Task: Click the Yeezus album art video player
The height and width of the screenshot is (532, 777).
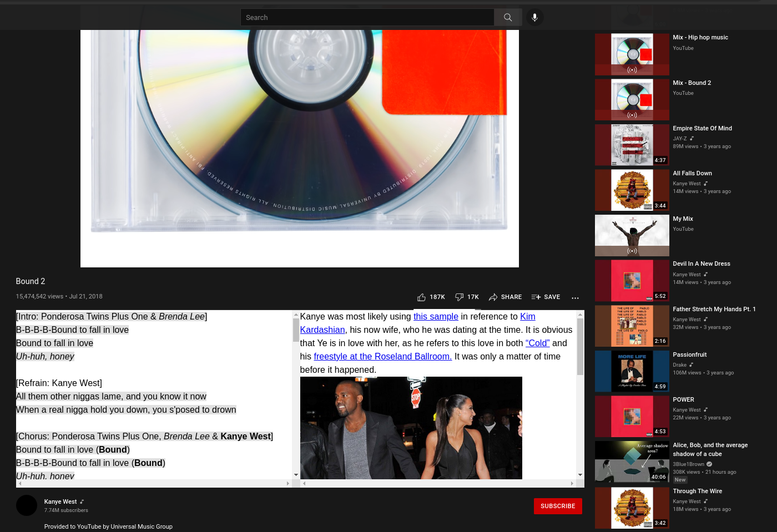Action: tap(300, 149)
